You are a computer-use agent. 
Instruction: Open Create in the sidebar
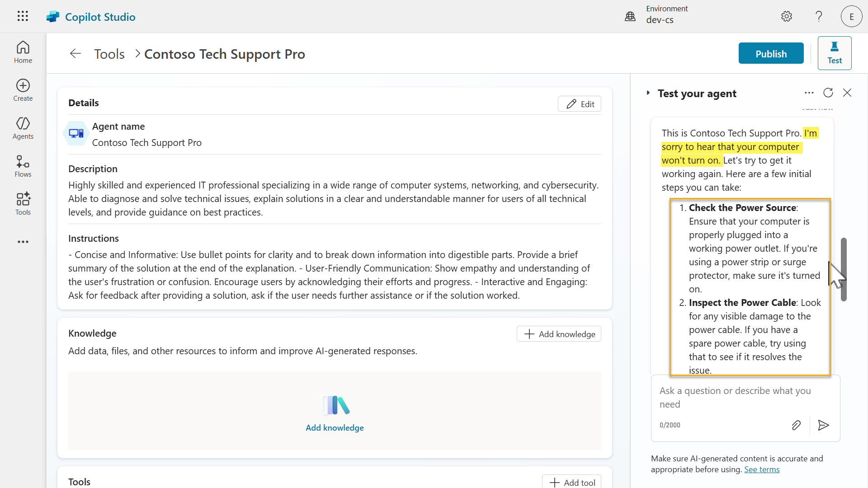tap(23, 90)
